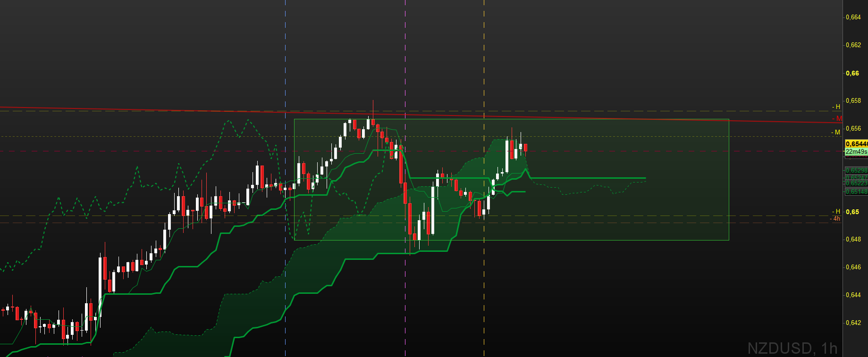Select the yellow M level label
Viewport: 868px width, 357px height.
point(836,133)
